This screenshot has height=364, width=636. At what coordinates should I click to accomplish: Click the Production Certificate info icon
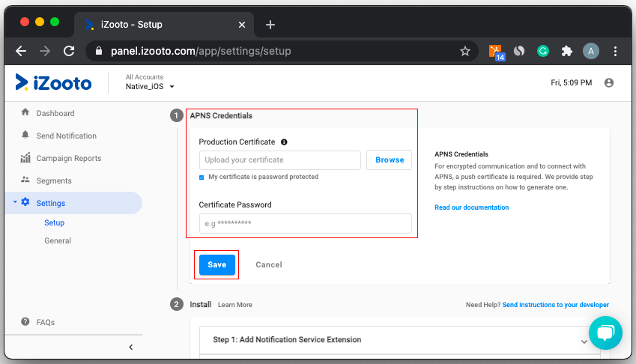tap(284, 142)
